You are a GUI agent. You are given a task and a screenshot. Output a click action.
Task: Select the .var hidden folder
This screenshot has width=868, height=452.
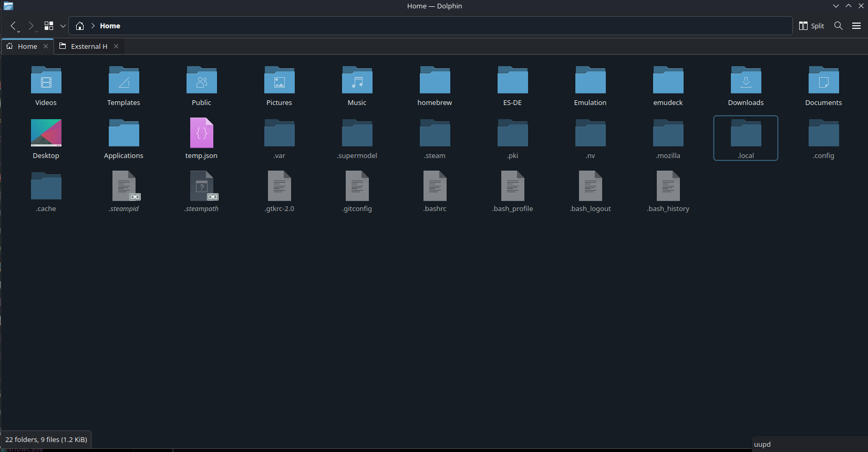tap(280, 139)
